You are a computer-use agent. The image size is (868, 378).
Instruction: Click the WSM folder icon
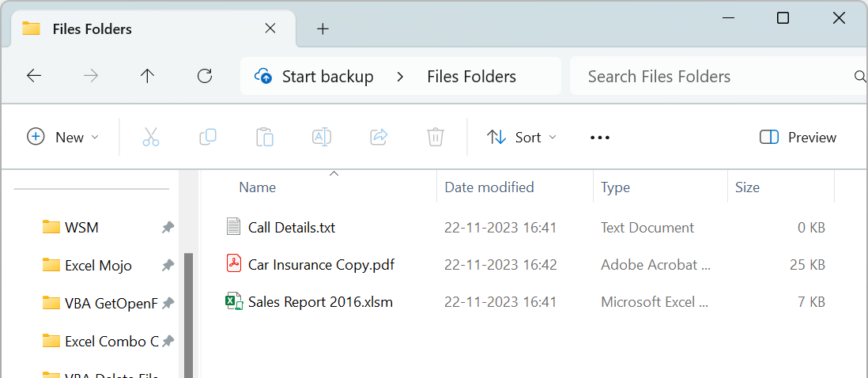click(x=51, y=227)
